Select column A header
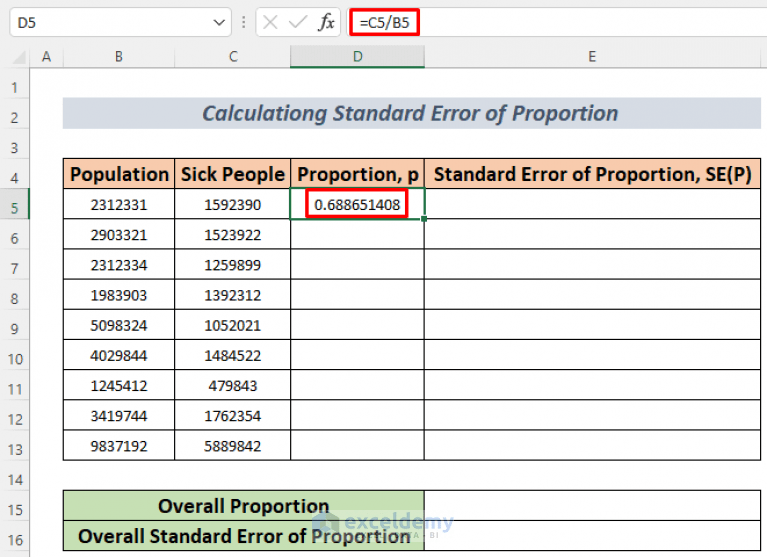 (46, 57)
